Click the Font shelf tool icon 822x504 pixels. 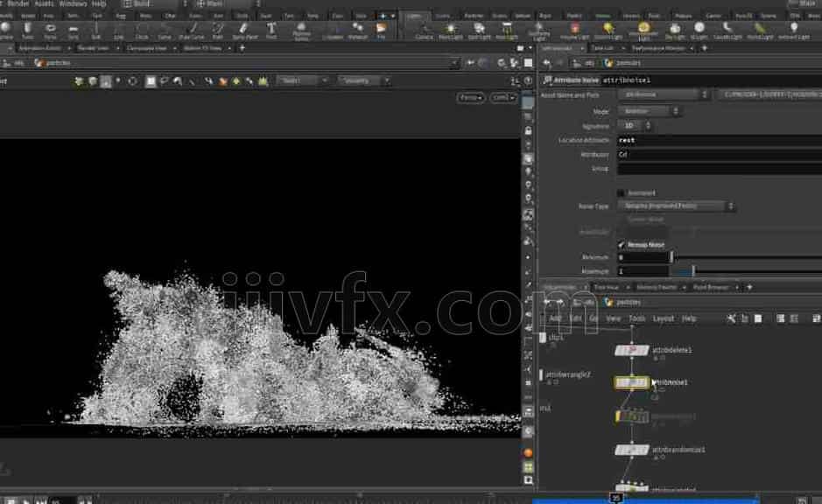click(271, 30)
